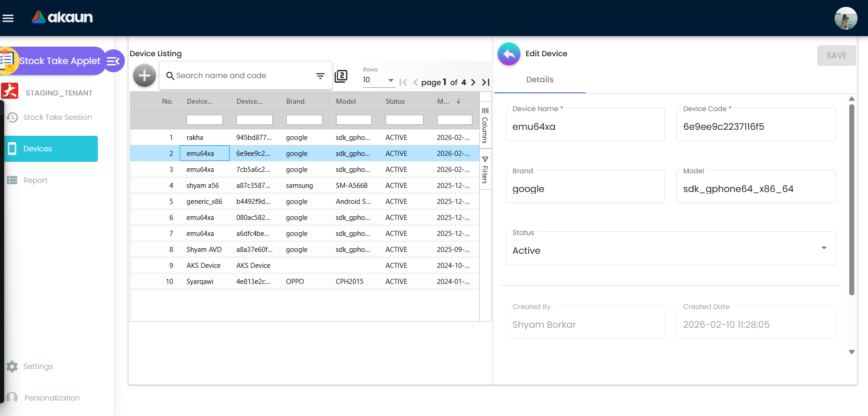Click the back arrow on Edit Device

tap(509, 53)
